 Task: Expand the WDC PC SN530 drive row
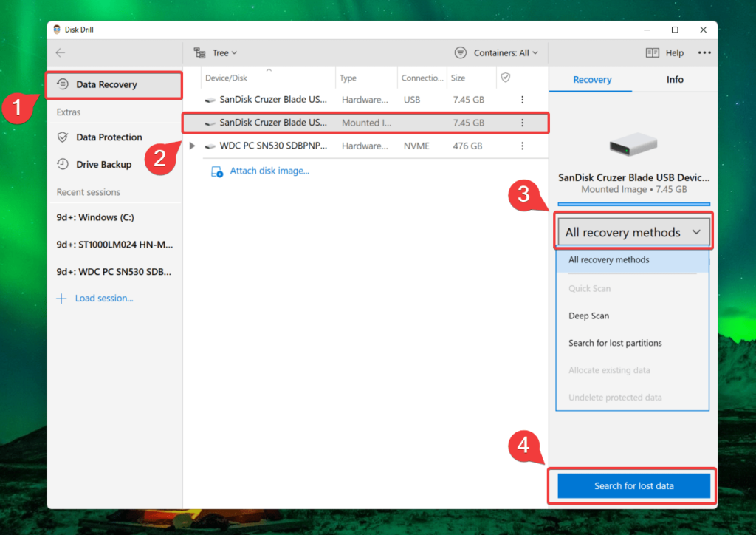coord(193,146)
